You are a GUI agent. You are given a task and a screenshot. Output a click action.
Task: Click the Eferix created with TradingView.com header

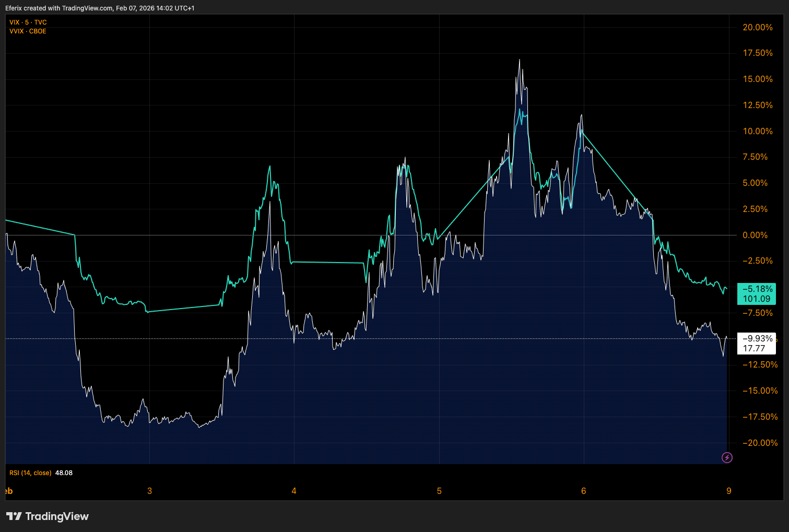pos(100,8)
